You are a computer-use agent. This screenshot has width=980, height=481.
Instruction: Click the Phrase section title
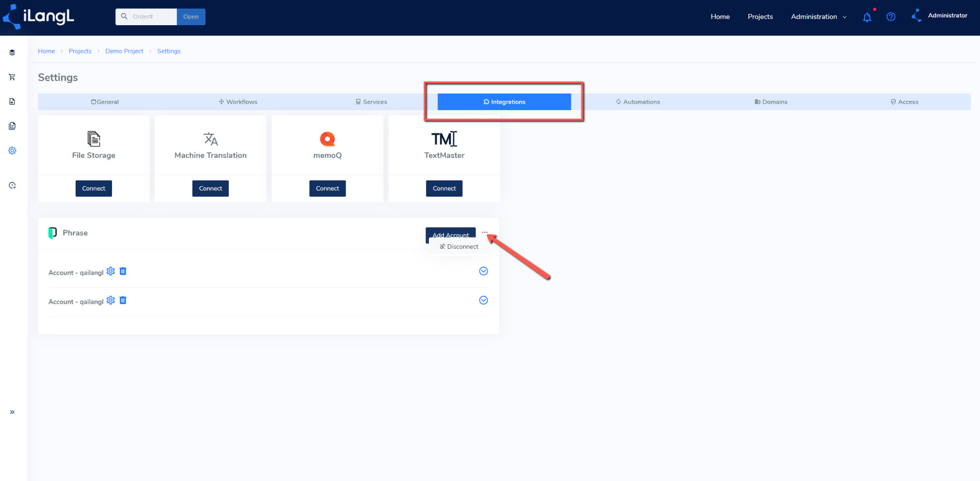[x=75, y=233]
